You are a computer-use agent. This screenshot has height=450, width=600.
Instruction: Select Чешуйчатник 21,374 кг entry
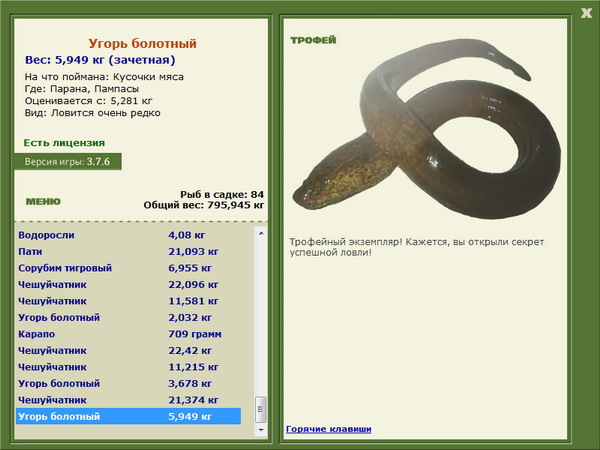[129, 399]
